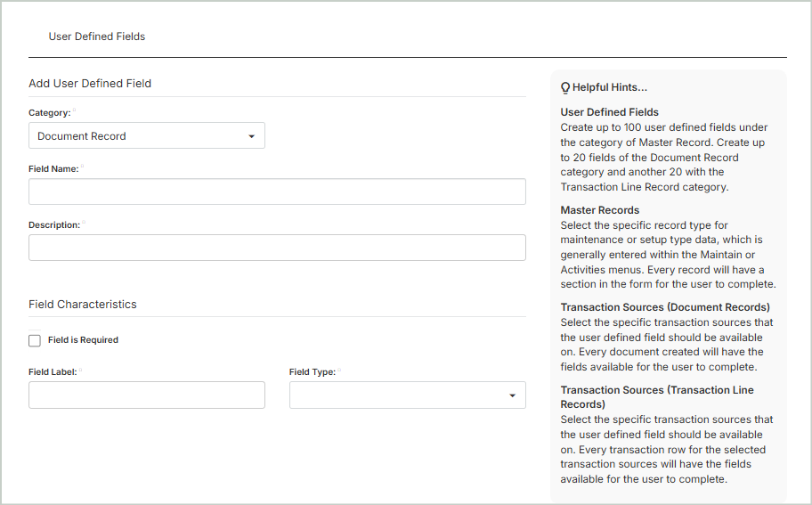Click the Field Type dropdown arrow
The width and height of the screenshot is (812, 505).
(x=512, y=395)
